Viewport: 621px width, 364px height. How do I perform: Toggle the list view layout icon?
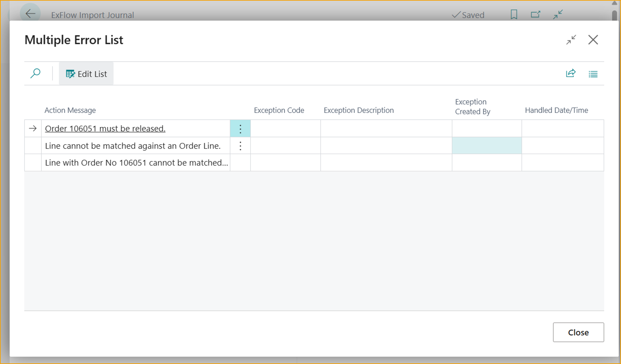(593, 74)
